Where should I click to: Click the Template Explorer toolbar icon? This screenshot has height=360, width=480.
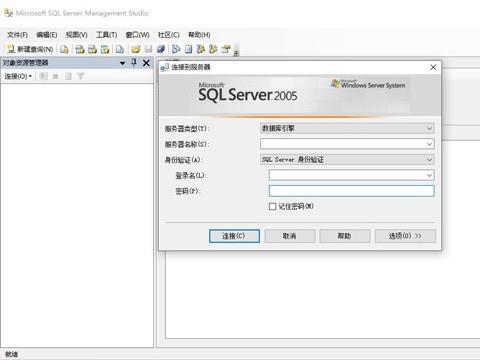click(213, 49)
